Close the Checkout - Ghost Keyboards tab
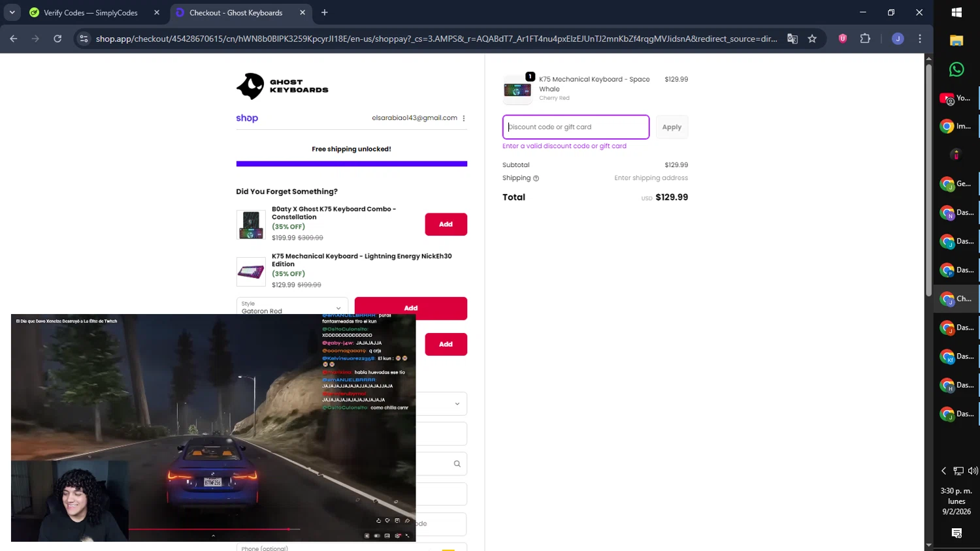Screen dimensions: 980x551 coord(302,12)
